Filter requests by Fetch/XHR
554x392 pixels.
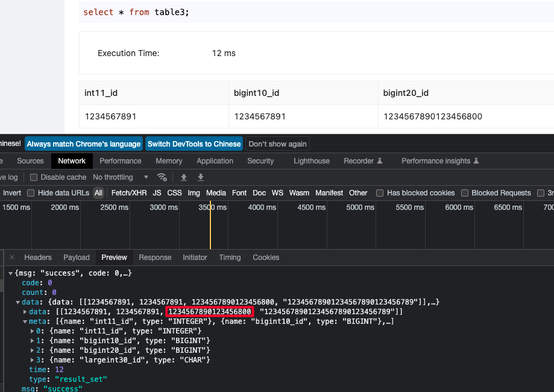pos(129,193)
